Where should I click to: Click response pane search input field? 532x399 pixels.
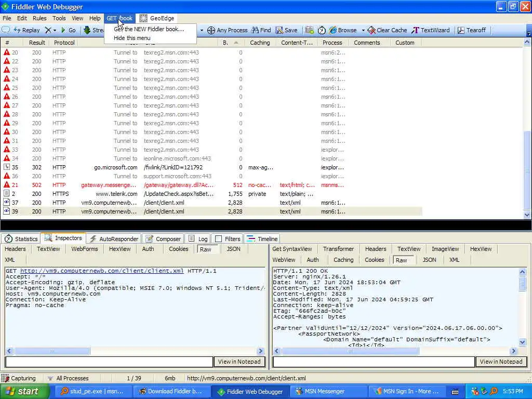pyautogui.click(x=374, y=362)
